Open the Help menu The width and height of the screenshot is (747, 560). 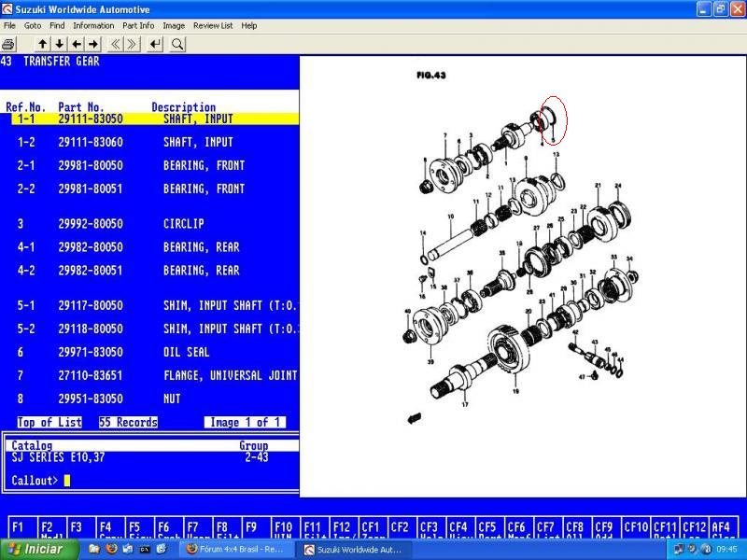tap(248, 26)
